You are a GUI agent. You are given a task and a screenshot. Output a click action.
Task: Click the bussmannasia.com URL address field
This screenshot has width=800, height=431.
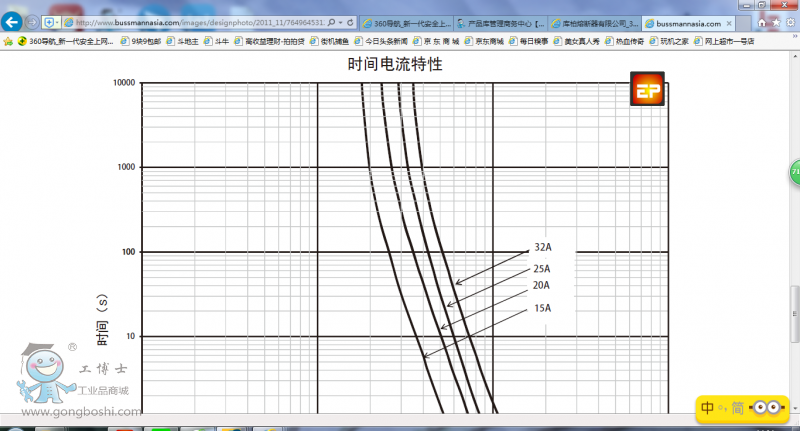[x=200, y=22]
